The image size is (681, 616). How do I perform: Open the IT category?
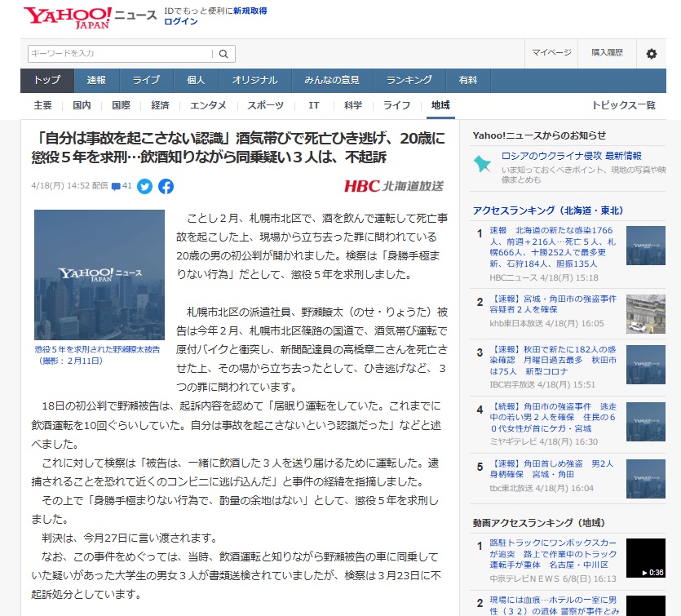(x=313, y=105)
